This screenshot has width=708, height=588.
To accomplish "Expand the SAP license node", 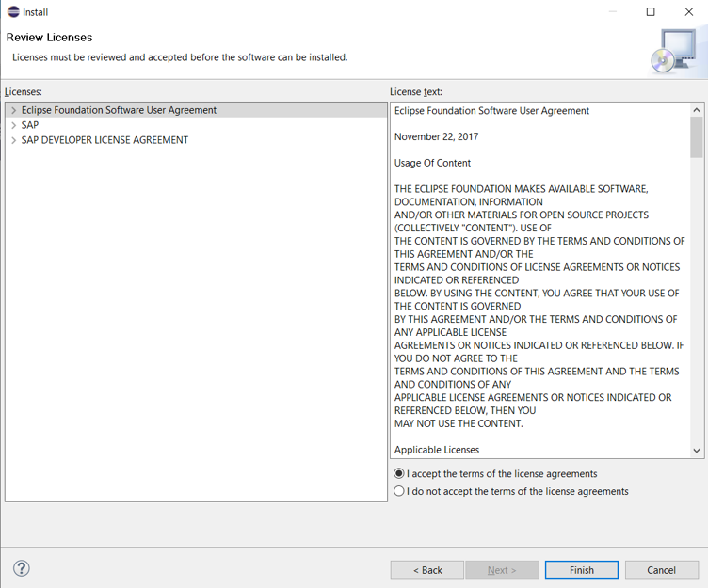I will click(x=13, y=125).
